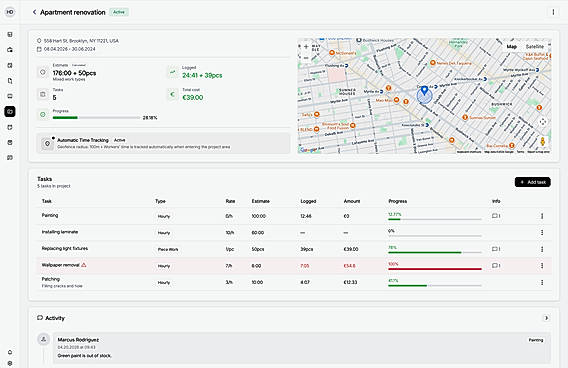This screenshot has height=368, width=568.
Task: Open the calendar icon in the sidebar
Action: pos(10,127)
